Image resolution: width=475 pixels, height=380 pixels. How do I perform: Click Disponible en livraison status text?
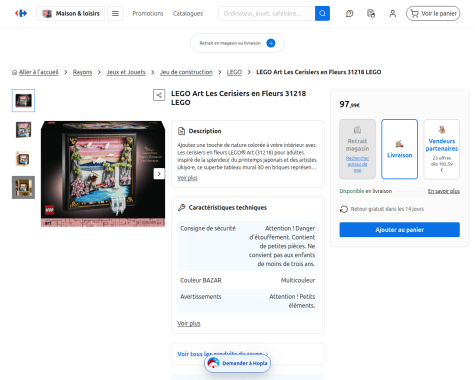(x=366, y=191)
